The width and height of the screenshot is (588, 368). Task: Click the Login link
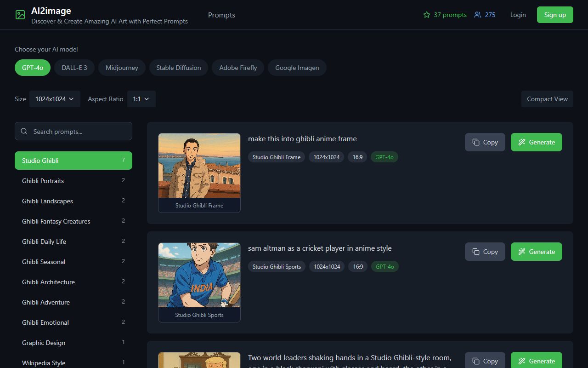coord(518,14)
